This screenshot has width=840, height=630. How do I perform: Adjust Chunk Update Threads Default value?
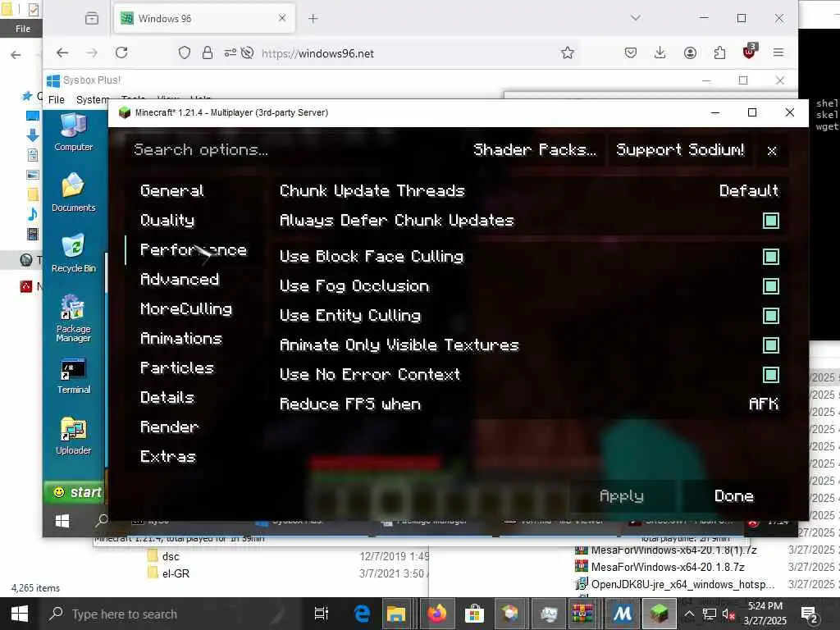748,190
